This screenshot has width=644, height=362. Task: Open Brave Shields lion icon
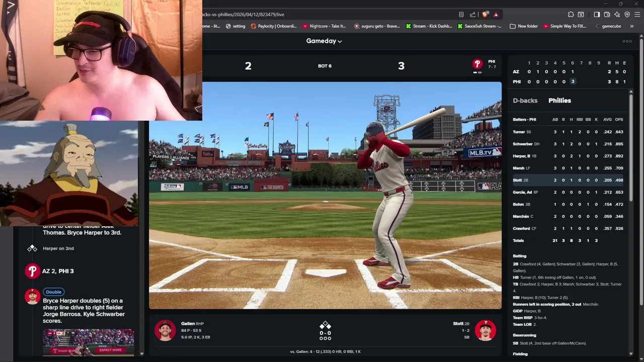coord(485,15)
